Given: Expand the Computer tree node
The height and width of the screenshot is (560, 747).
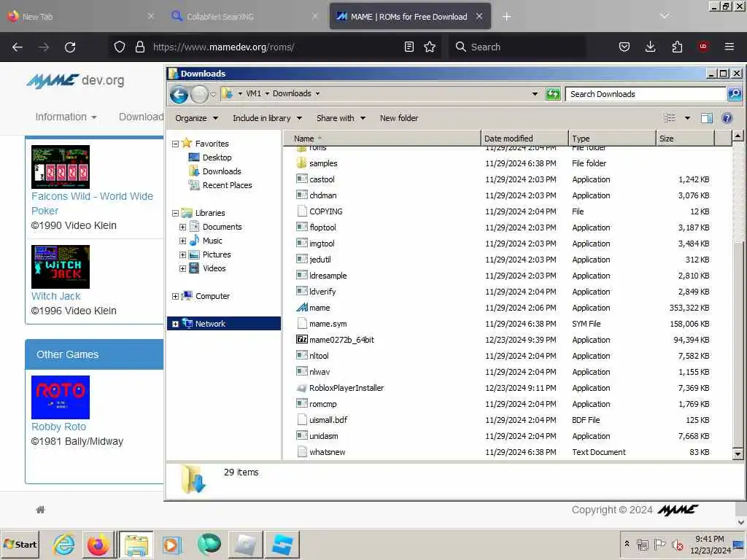Looking at the screenshot, I should (x=175, y=296).
